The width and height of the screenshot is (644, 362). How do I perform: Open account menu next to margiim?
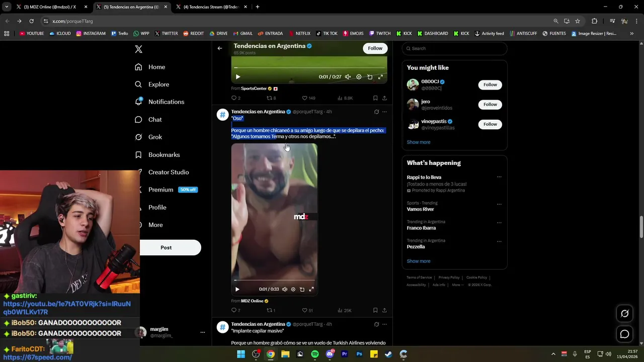[x=203, y=332]
